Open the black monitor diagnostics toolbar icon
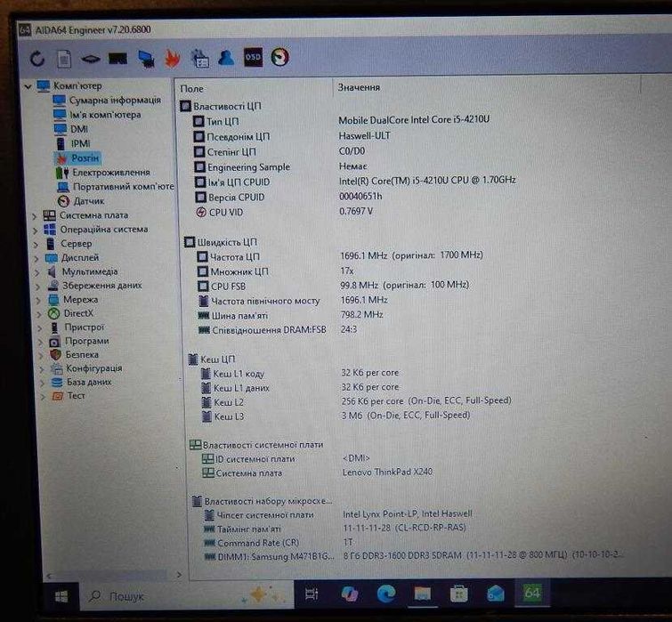 tap(117, 58)
